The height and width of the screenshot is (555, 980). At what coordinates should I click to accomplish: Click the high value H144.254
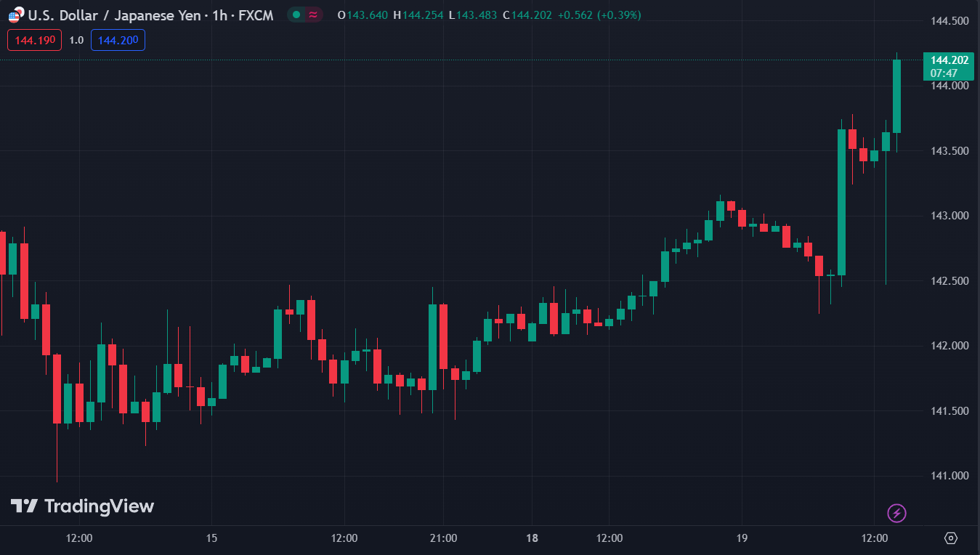tap(418, 15)
